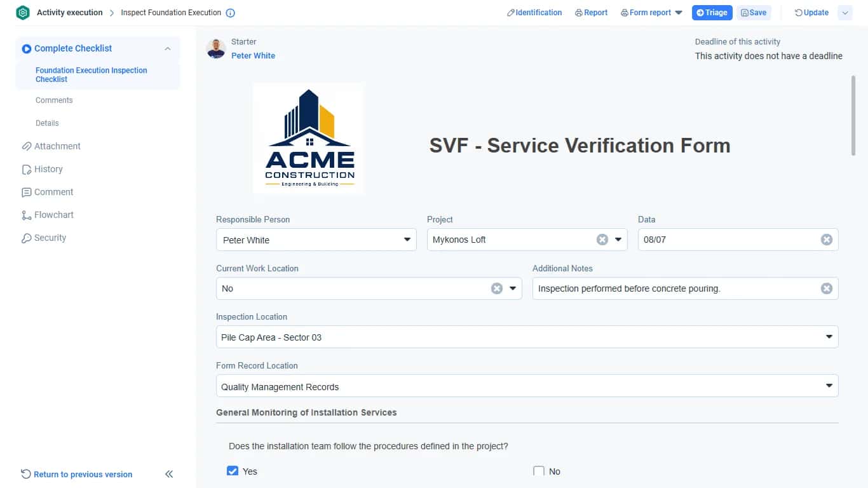Save the form with Save button

[754, 13]
